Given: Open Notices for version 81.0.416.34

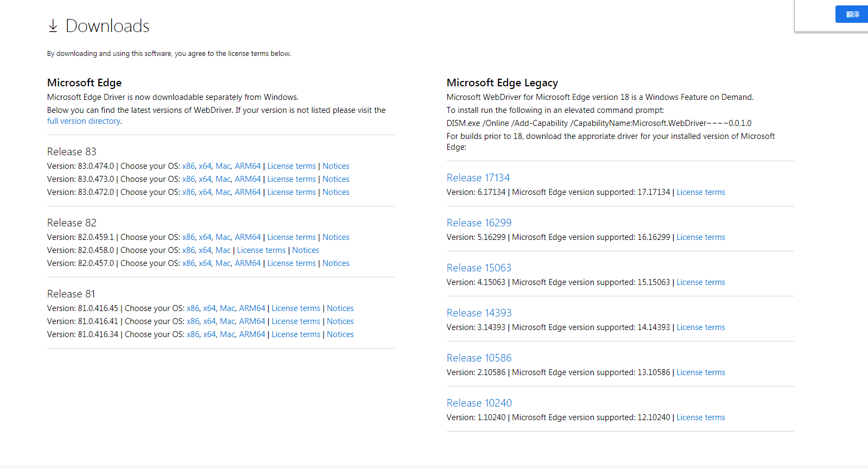Looking at the screenshot, I should (x=340, y=334).
